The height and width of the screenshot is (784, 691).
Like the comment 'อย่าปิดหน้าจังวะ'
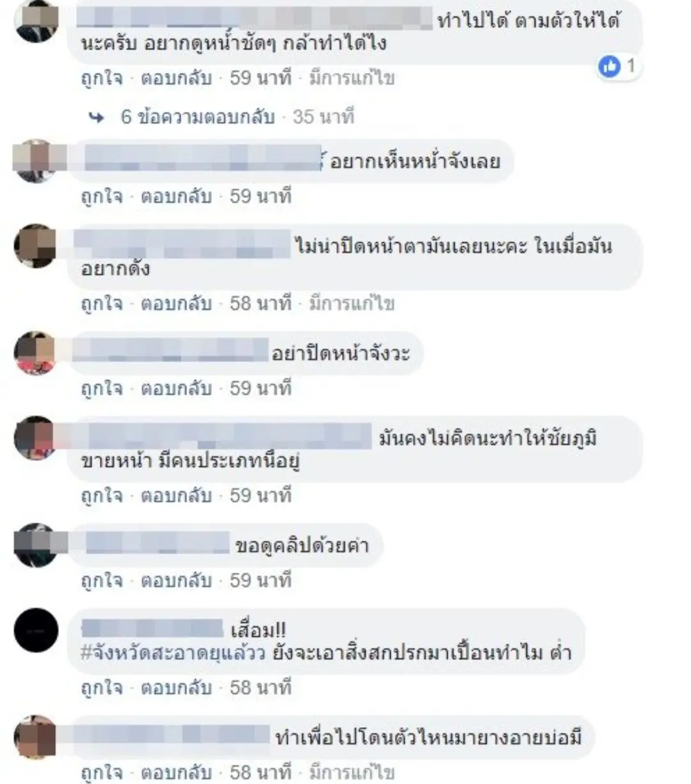pyautogui.click(x=101, y=388)
